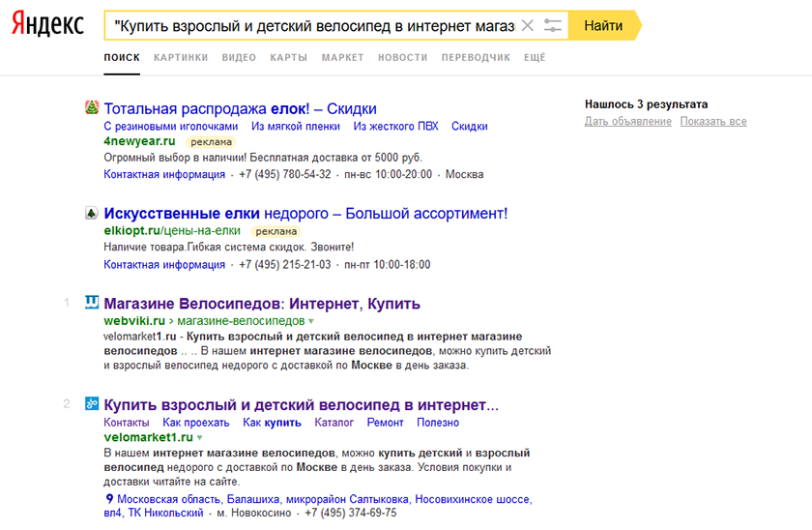
Task: Open Контактная информация for 4newyear.ru ad
Action: coord(164,175)
